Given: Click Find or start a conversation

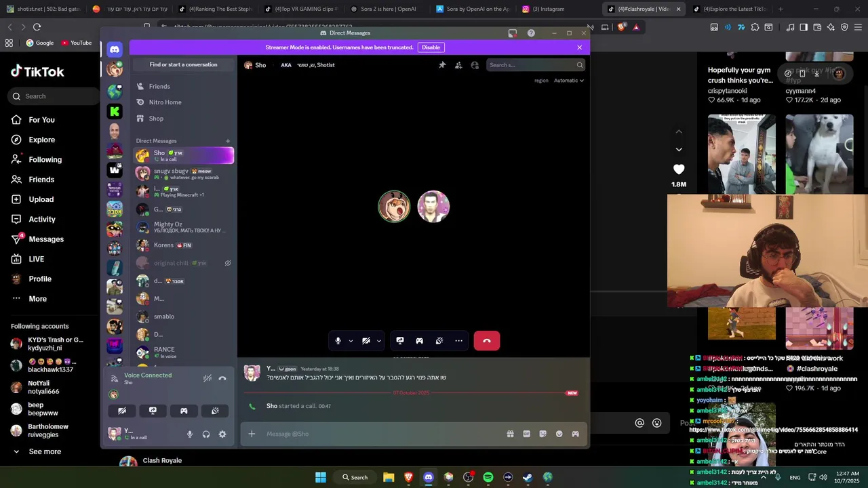Looking at the screenshot, I should [x=183, y=65].
